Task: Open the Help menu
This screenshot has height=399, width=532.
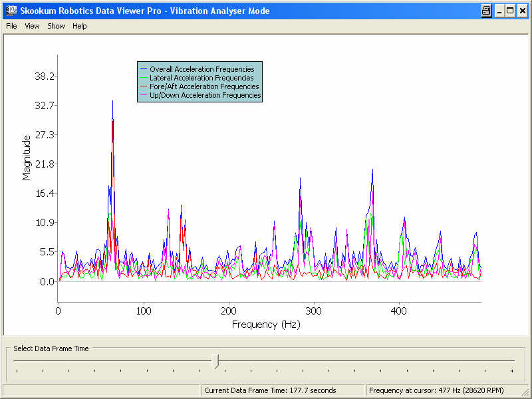Action: click(80, 26)
